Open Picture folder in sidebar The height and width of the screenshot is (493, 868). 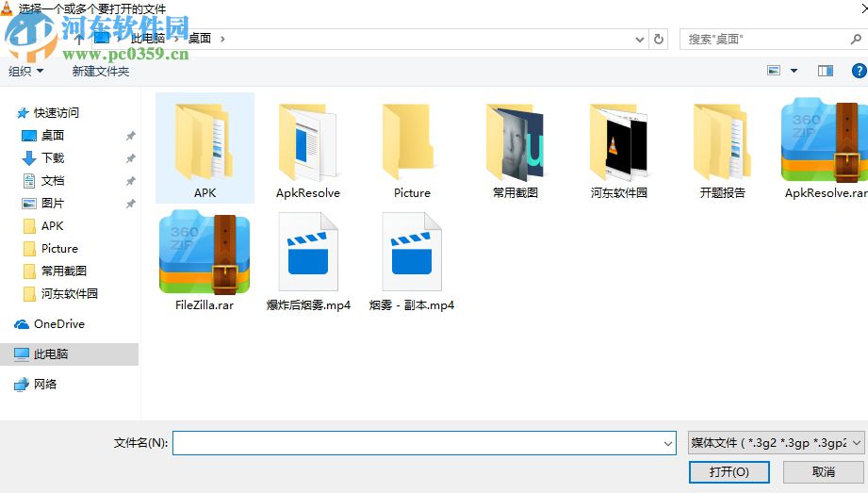50,249
